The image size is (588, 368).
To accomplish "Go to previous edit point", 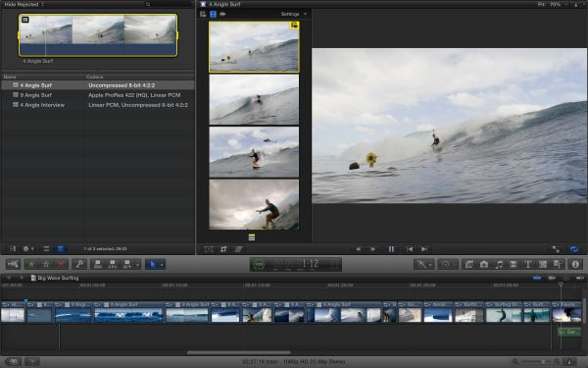I will pos(410,248).
